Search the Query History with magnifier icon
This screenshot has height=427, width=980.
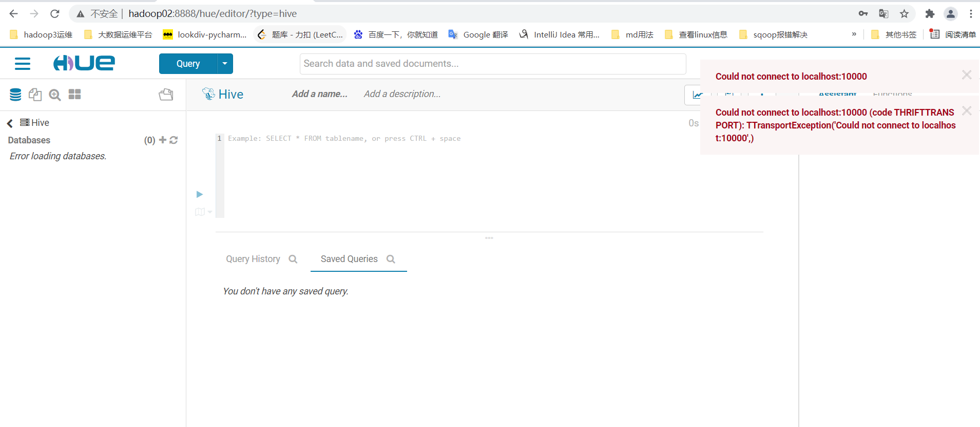pos(293,259)
